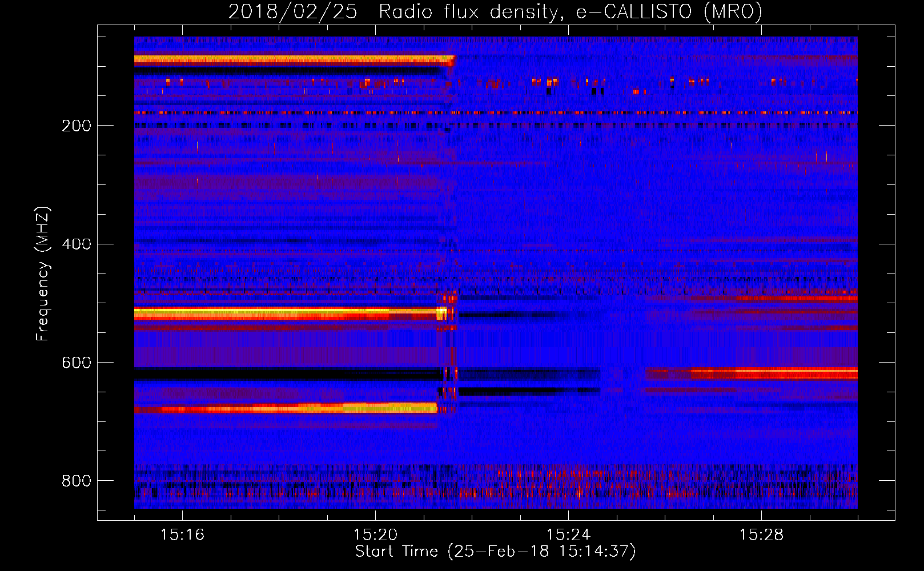Click the '600' frequency tick label

point(77,363)
